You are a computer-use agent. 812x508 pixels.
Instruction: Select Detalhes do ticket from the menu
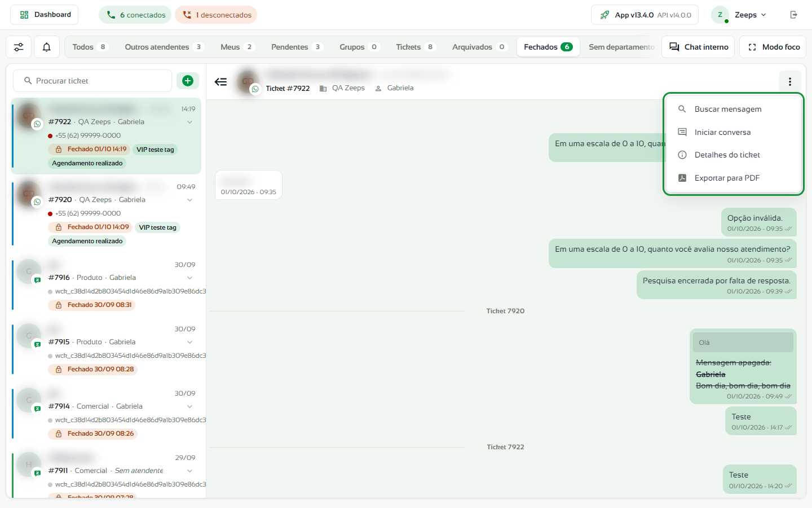tap(733, 155)
